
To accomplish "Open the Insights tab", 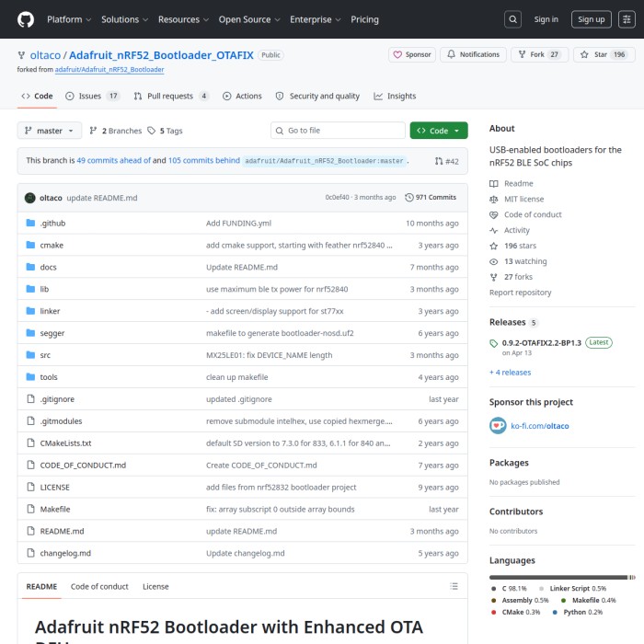I will (x=395, y=96).
